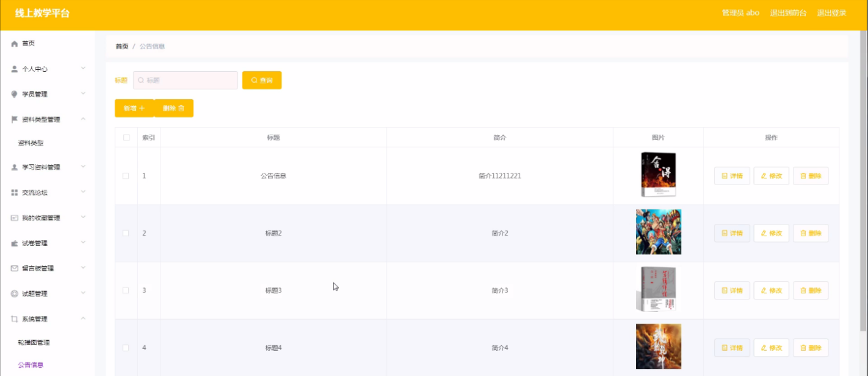Viewport: 868px width, 376px height.
Task: Click the envelope icon beside 留言板管理
Action: [14, 269]
